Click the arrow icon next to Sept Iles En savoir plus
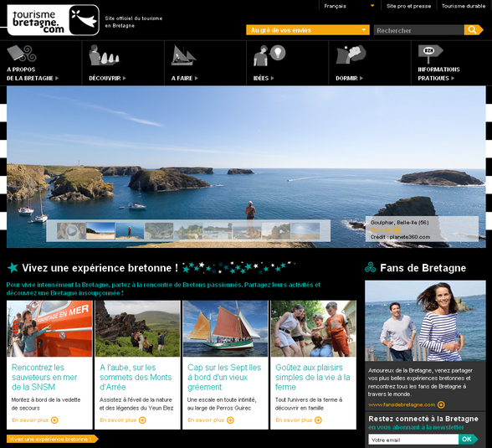492x448 pixels. click(230, 420)
